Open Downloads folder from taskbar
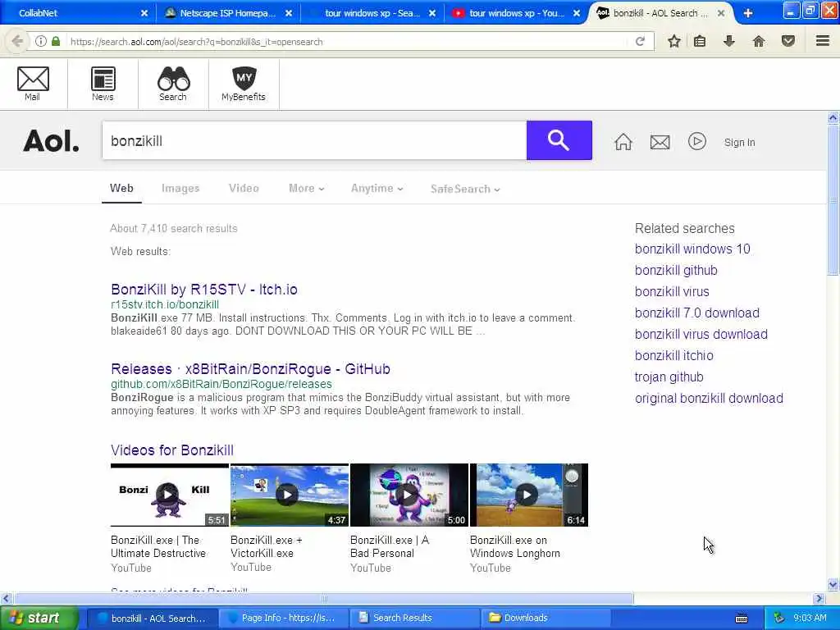840x630 pixels. [546, 619]
